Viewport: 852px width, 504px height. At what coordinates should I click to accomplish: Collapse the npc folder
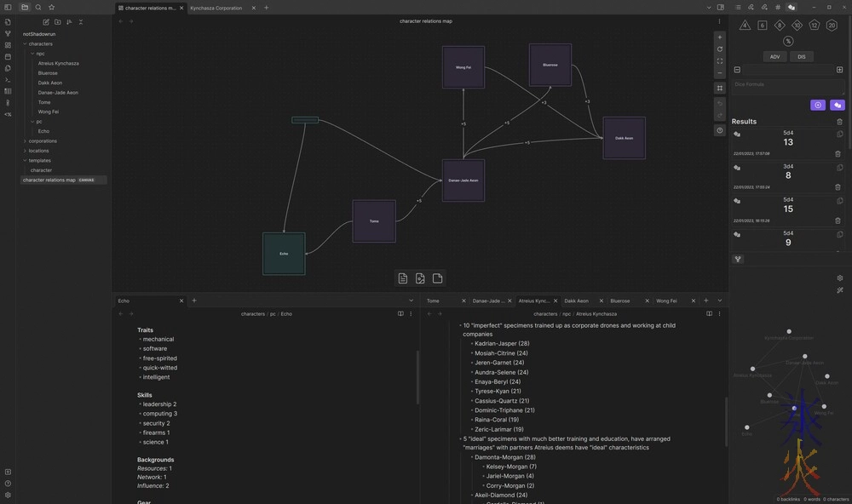(x=40, y=54)
